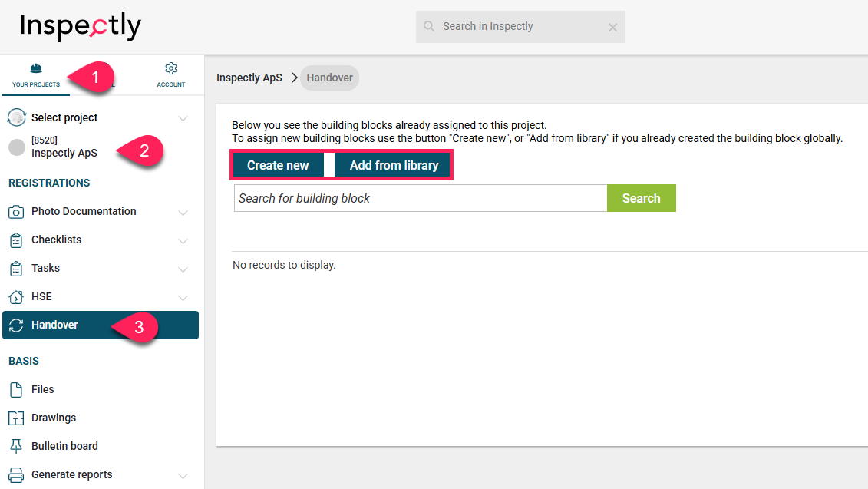The width and height of the screenshot is (868, 489).
Task: Click the Bulletin board pin icon
Action: click(x=16, y=446)
